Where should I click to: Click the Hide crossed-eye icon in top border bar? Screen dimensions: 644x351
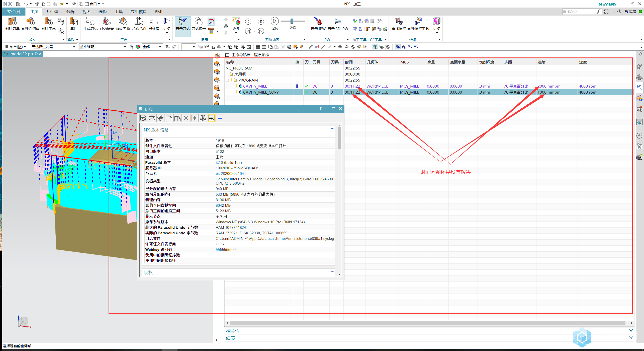click(x=346, y=47)
